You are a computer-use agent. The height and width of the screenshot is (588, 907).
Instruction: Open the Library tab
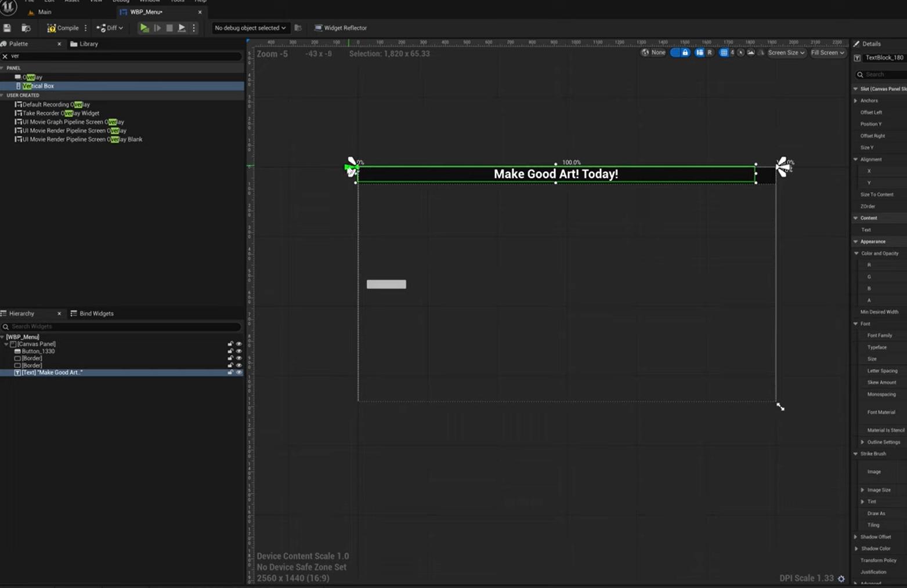tap(84, 44)
